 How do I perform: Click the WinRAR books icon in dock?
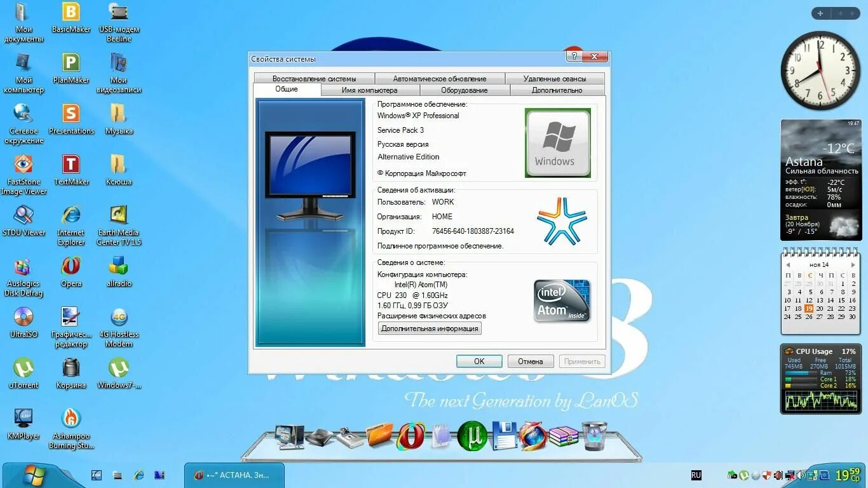(x=564, y=437)
